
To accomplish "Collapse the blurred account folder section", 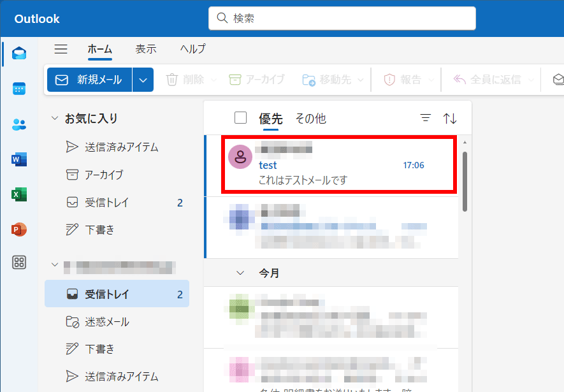I will pos(55,265).
